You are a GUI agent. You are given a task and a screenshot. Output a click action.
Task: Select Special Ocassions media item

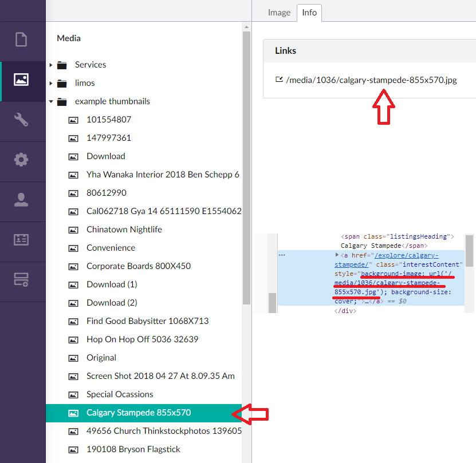120,394
